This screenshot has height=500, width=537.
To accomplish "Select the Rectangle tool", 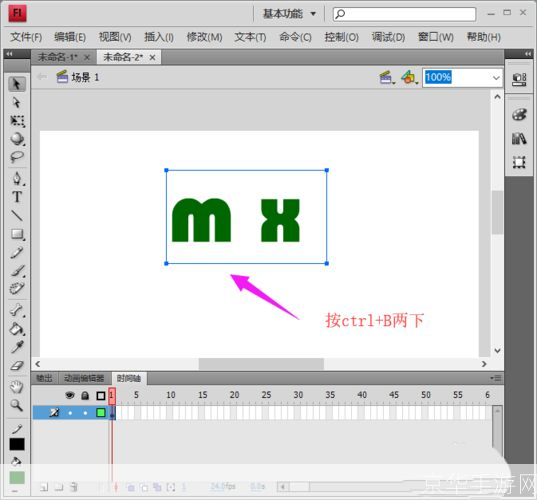I will (x=17, y=234).
